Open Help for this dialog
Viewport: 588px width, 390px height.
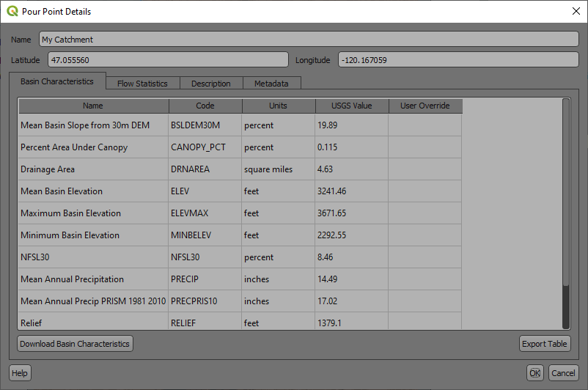[20, 372]
